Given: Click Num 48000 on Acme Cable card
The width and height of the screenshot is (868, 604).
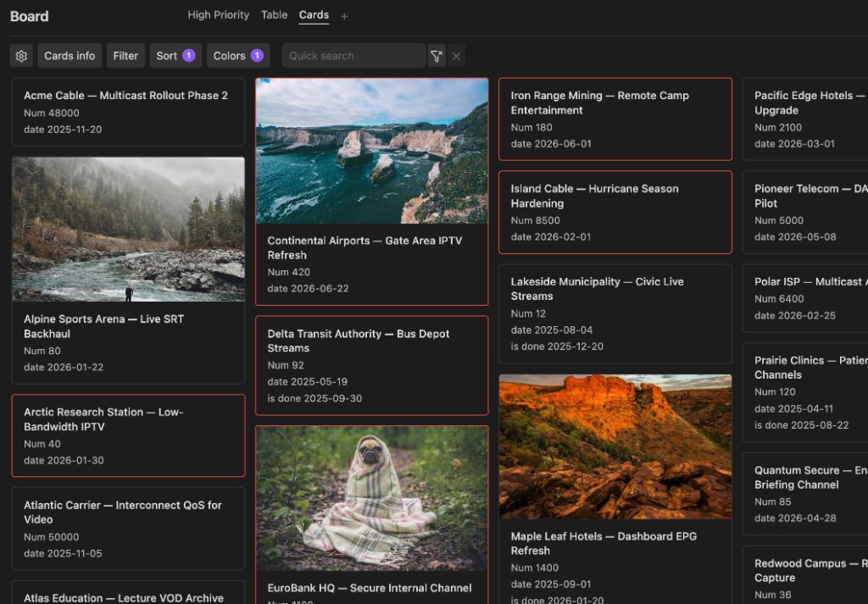Looking at the screenshot, I should point(52,113).
